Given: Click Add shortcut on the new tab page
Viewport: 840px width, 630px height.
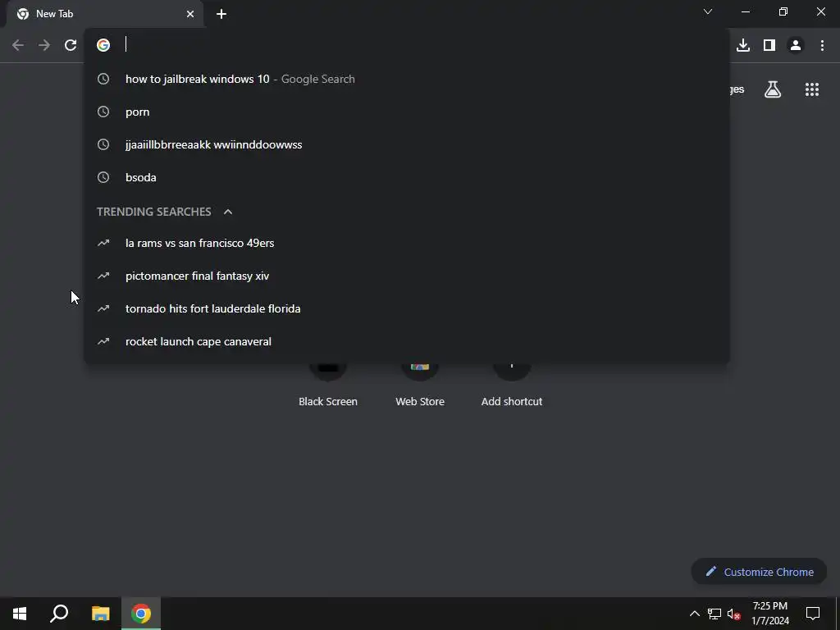Looking at the screenshot, I should [512, 385].
